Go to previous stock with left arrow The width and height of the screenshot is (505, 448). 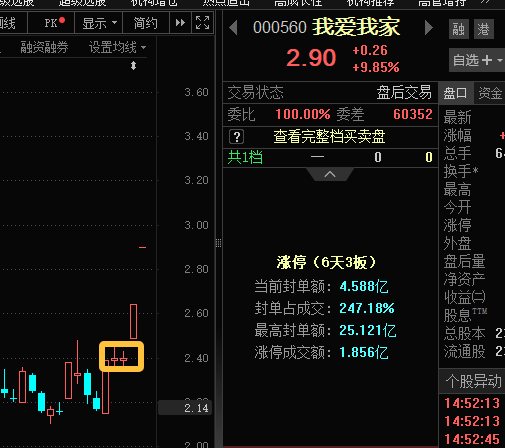(233, 27)
